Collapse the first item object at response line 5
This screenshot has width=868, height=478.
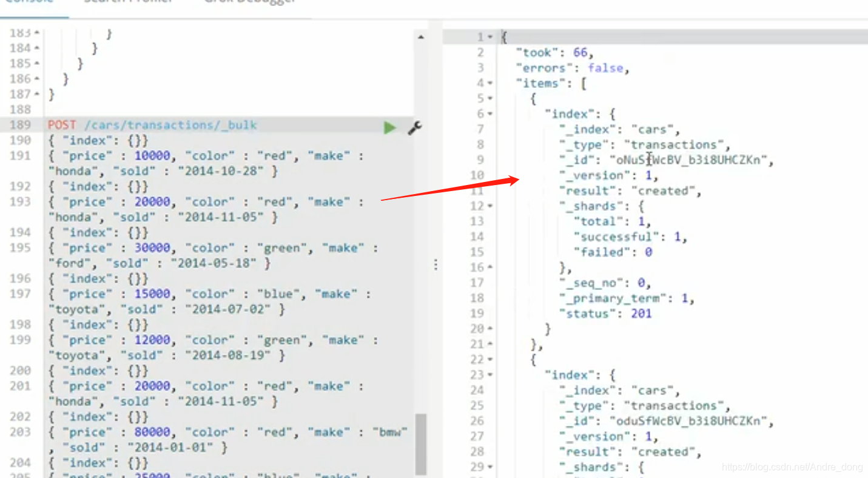[x=490, y=99]
